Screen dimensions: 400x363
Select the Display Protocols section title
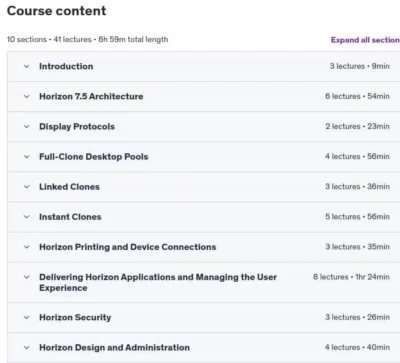coord(77,127)
